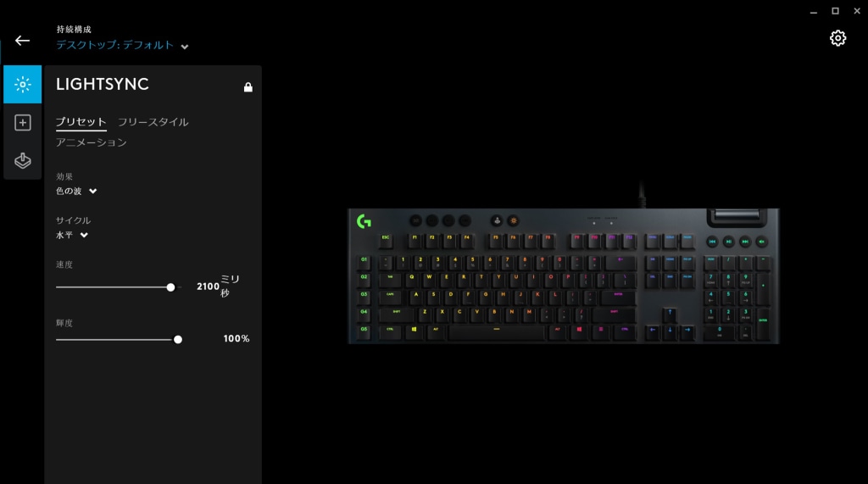Click the back arrow icon
Screen dimensions: 868x484
click(22, 41)
